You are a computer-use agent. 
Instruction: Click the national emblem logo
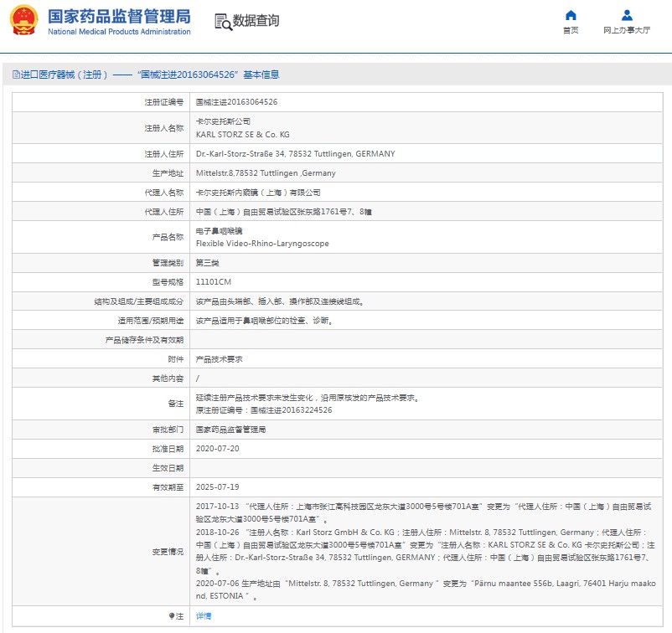coord(23,21)
